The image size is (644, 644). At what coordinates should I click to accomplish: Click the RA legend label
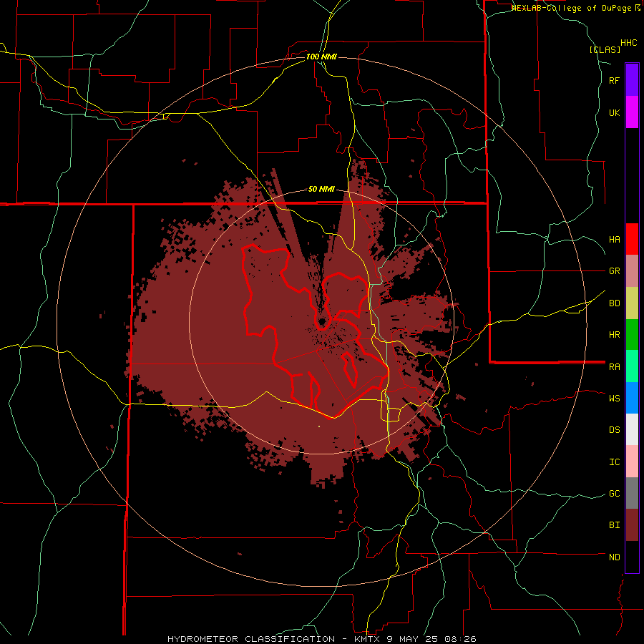pyautogui.click(x=614, y=367)
